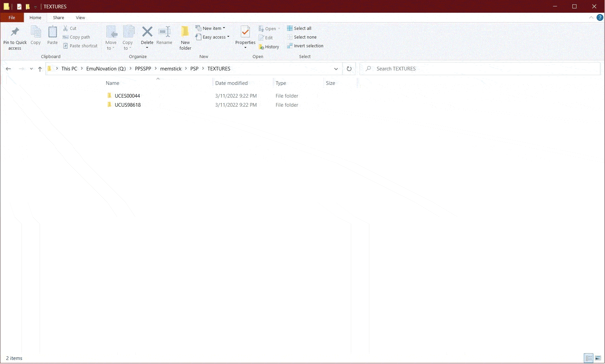Switch to large icons view in status bar

pos(598,358)
